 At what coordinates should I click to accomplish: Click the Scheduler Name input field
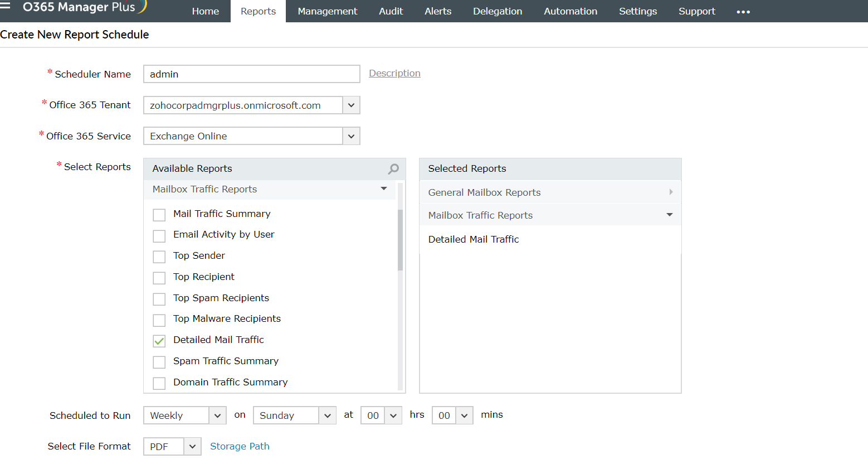click(252, 74)
